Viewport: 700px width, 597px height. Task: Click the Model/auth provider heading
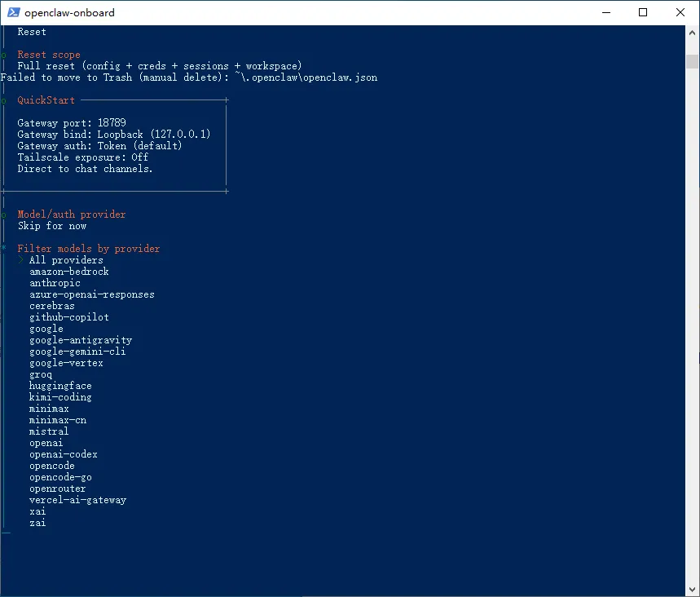(72, 214)
